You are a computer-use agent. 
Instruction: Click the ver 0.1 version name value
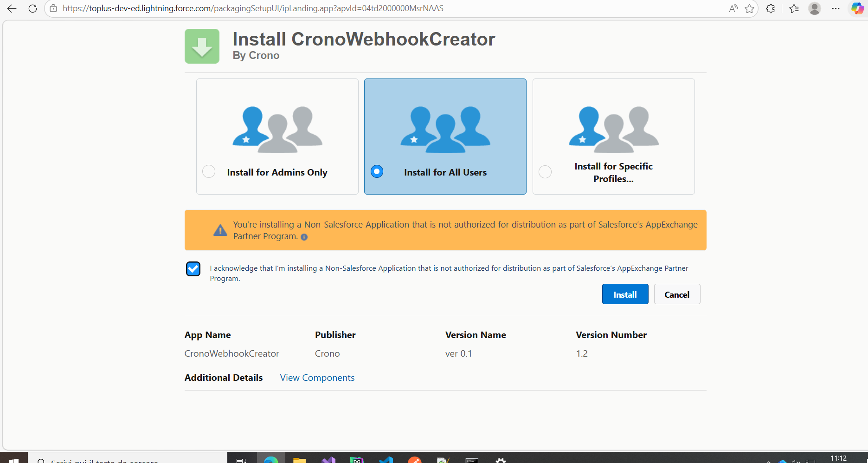coord(458,353)
